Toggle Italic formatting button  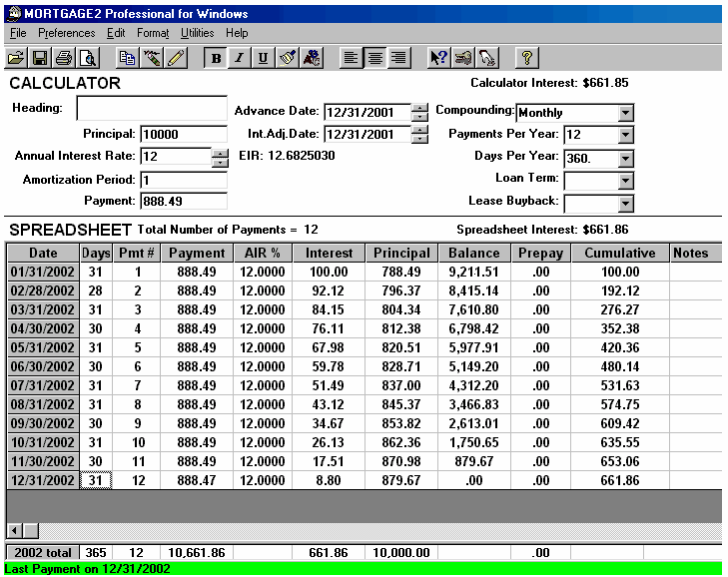pyautogui.click(x=239, y=58)
